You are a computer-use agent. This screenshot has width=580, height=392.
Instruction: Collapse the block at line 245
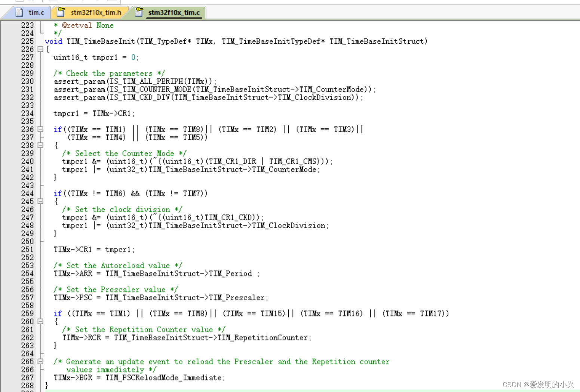coord(40,202)
